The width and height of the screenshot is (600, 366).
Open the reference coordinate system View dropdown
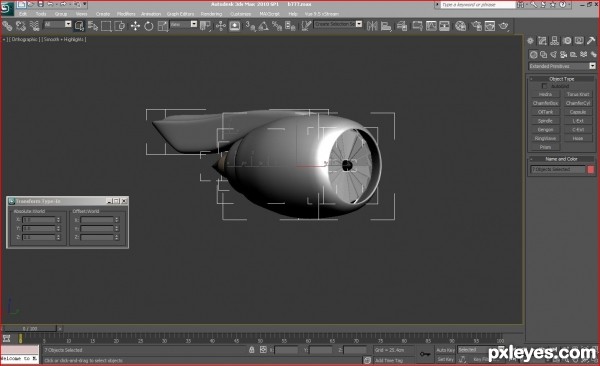pyautogui.click(x=183, y=25)
